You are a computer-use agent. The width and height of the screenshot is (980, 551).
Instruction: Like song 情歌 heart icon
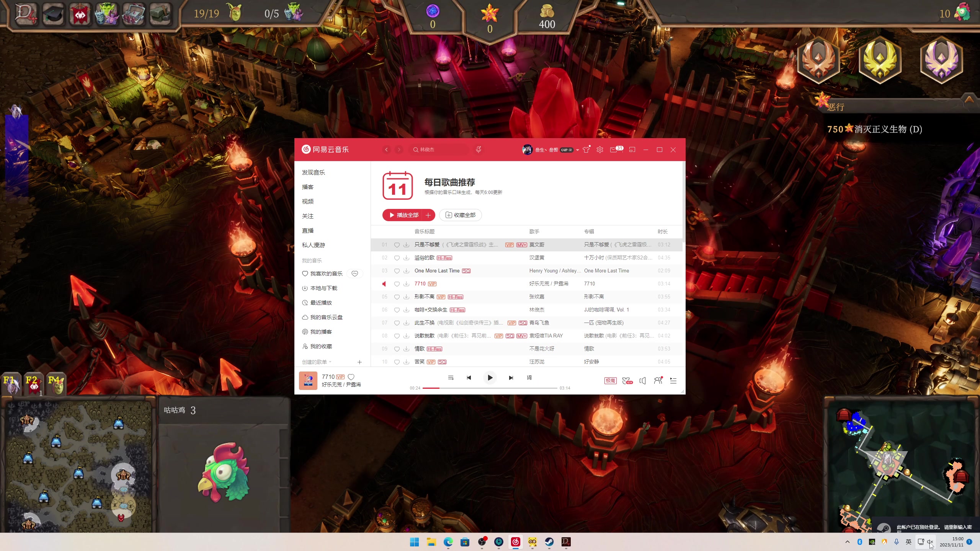pos(397,349)
